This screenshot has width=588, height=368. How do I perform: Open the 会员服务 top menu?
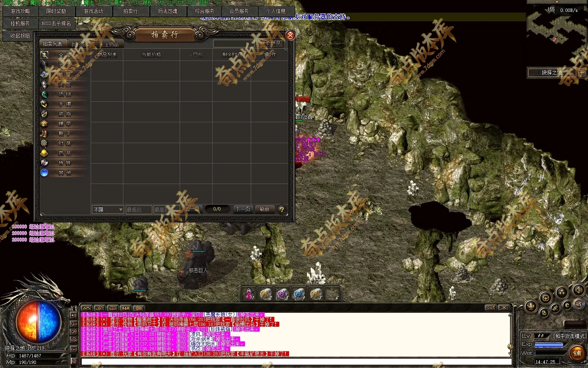(x=239, y=11)
